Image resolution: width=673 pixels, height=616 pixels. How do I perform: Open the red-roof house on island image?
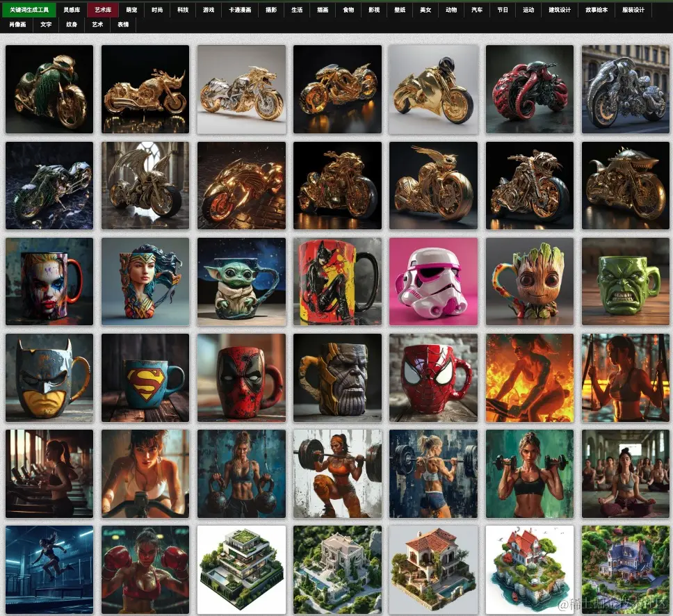530,570
